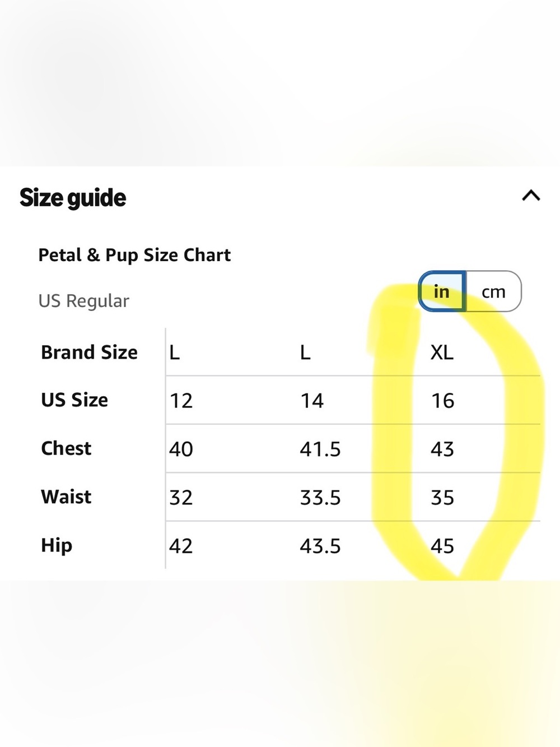Click the hip value 43.5
The width and height of the screenshot is (560, 747).
[320, 546]
